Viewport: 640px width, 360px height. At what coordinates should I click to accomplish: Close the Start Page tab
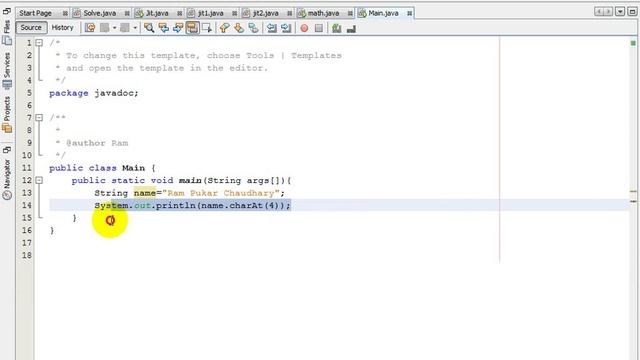coord(65,13)
